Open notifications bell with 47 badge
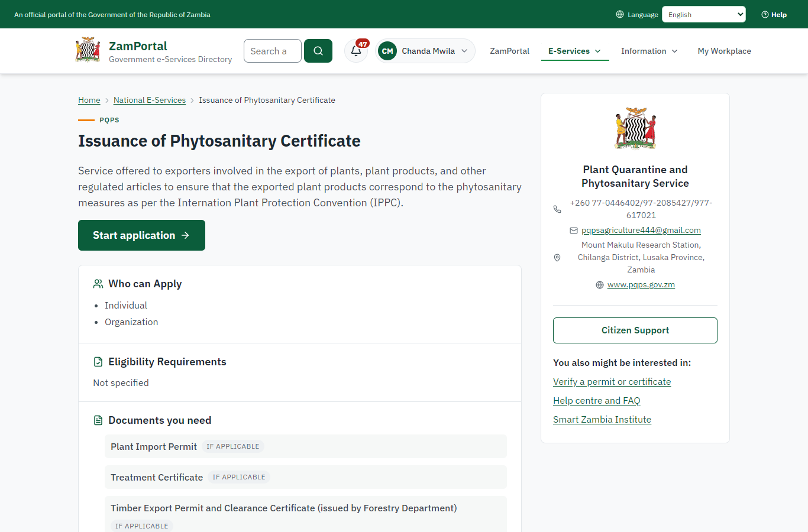This screenshot has height=532, width=808. coord(356,51)
